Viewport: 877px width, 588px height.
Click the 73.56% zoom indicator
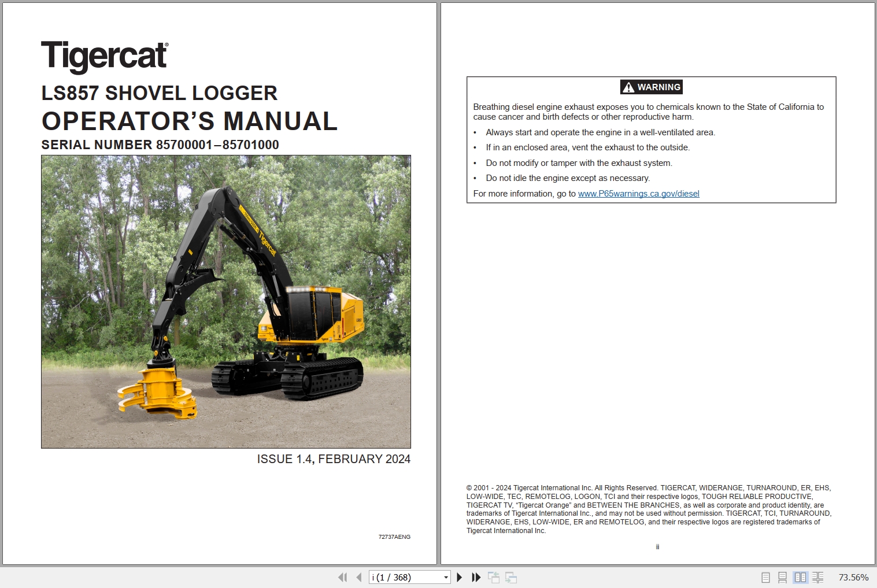tap(853, 577)
